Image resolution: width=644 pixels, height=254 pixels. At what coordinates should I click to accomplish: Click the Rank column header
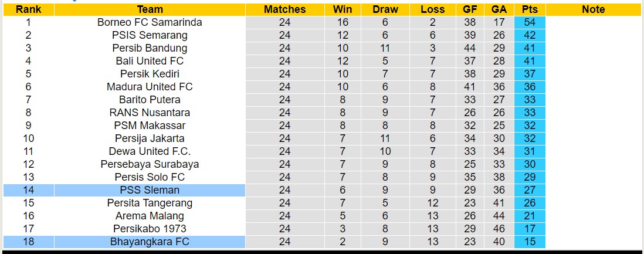pyautogui.click(x=28, y=9)
